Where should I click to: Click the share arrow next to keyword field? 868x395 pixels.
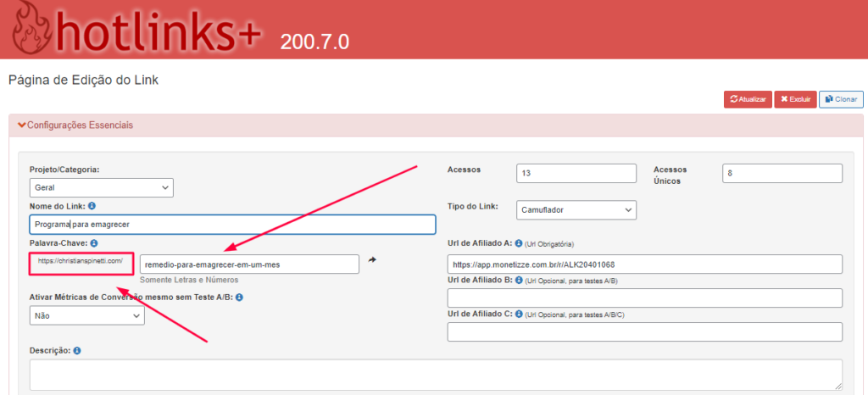click(x=372, y=259)
